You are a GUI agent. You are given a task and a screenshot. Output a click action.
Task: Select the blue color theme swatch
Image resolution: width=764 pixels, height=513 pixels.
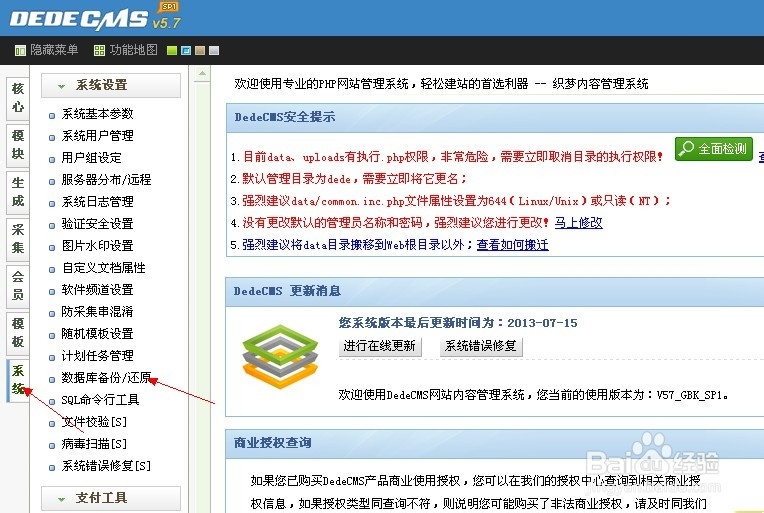coord(186,50)
